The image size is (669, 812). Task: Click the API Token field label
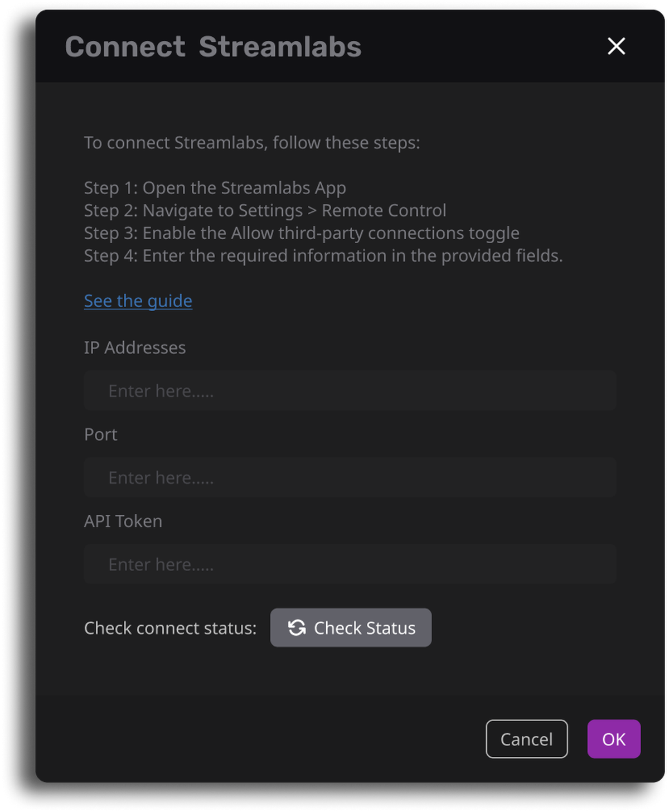pyautogui.click(x=123, y=521)
